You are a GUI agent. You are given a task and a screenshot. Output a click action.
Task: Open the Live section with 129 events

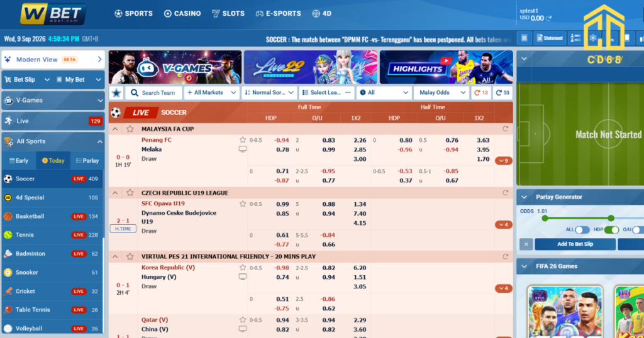click(x=53, y=121)
